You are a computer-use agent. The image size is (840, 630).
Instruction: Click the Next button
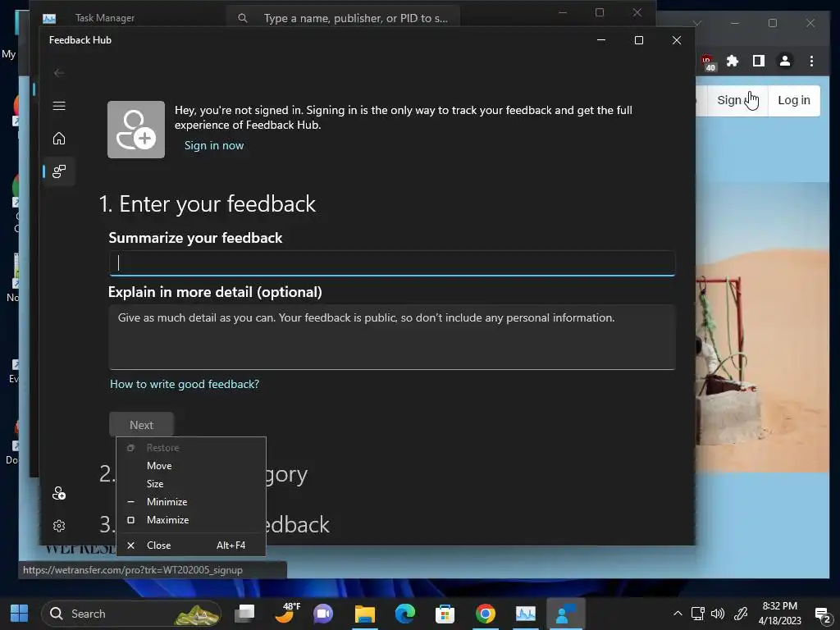[141, 425]
